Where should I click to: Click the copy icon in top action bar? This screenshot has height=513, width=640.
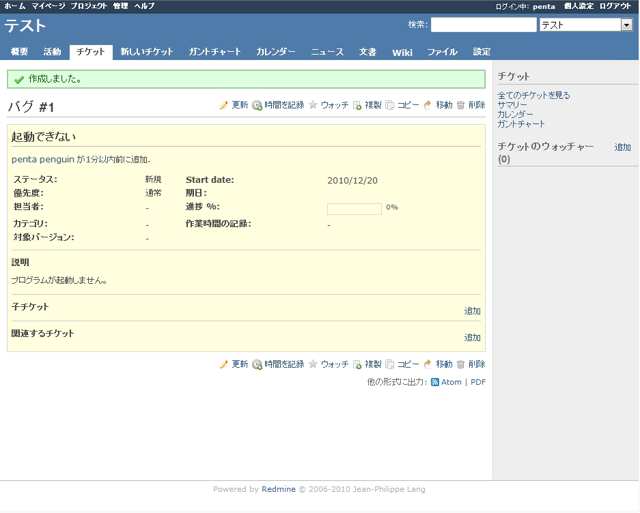coord(390,105)
